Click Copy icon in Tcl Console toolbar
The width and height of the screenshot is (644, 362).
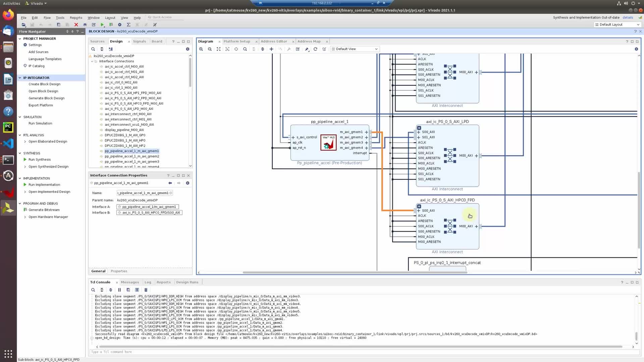tap(128, 290)
